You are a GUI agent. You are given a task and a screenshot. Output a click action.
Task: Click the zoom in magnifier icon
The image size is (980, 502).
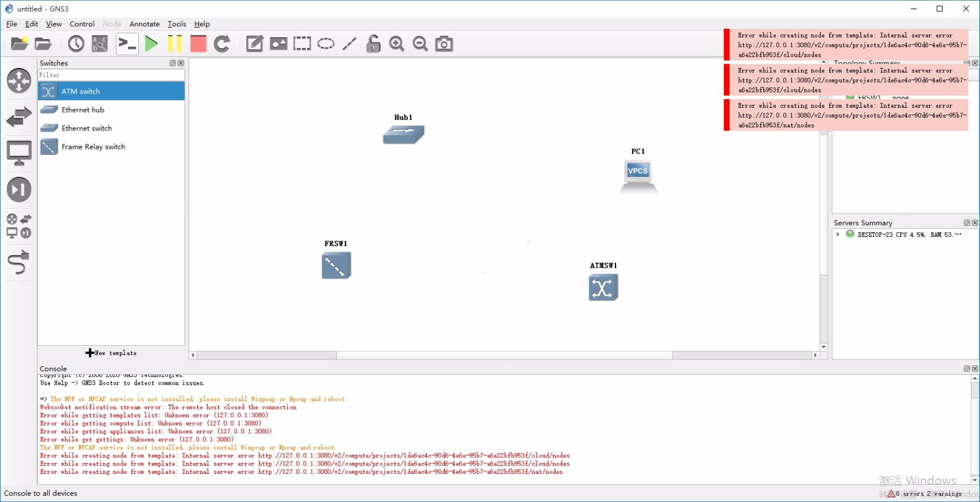click(397, 43)
